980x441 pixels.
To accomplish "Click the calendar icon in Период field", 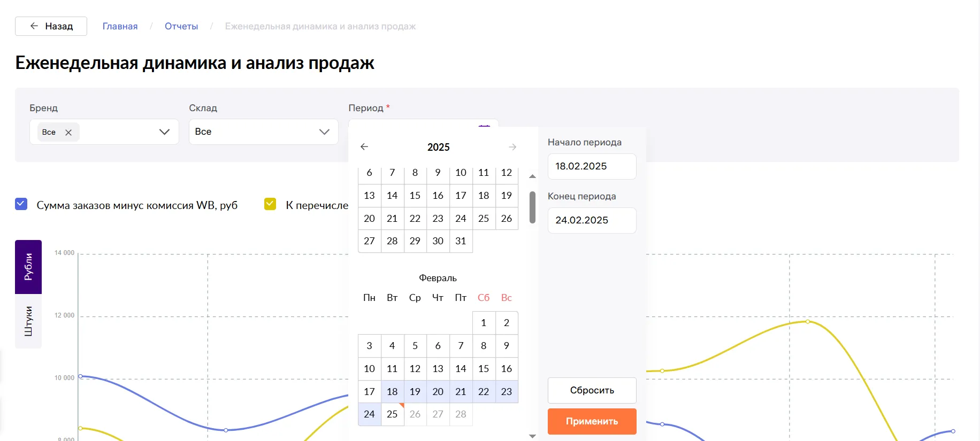I will click(x=484, y=126).
